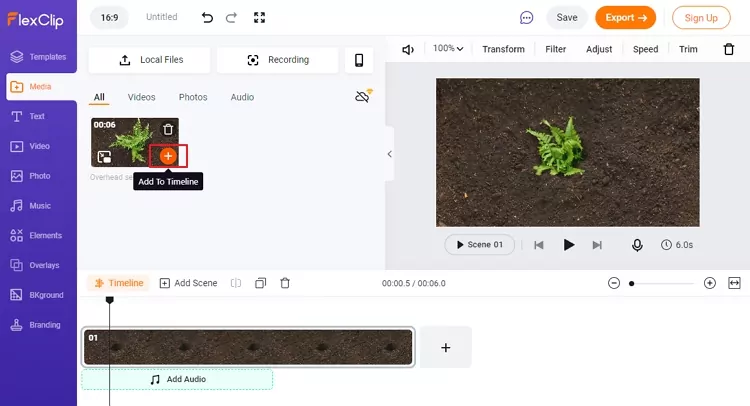The width and height of the screenshot is (750, 406).
Task: Click the undo arrow icon
Action: 207,18
